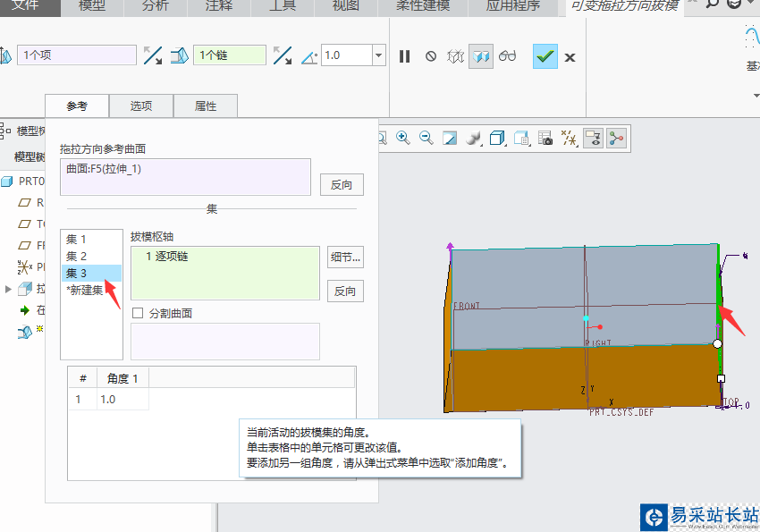
Task: Open the 属性 tab
Action: click(206, 106)
